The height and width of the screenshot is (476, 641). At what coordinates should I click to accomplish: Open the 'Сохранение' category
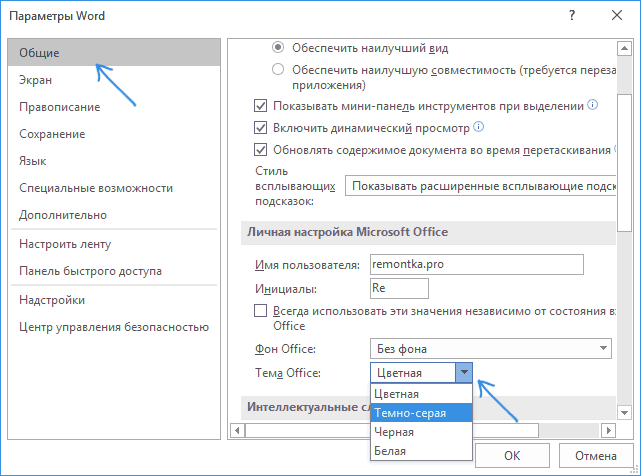(x=114, y=134)
